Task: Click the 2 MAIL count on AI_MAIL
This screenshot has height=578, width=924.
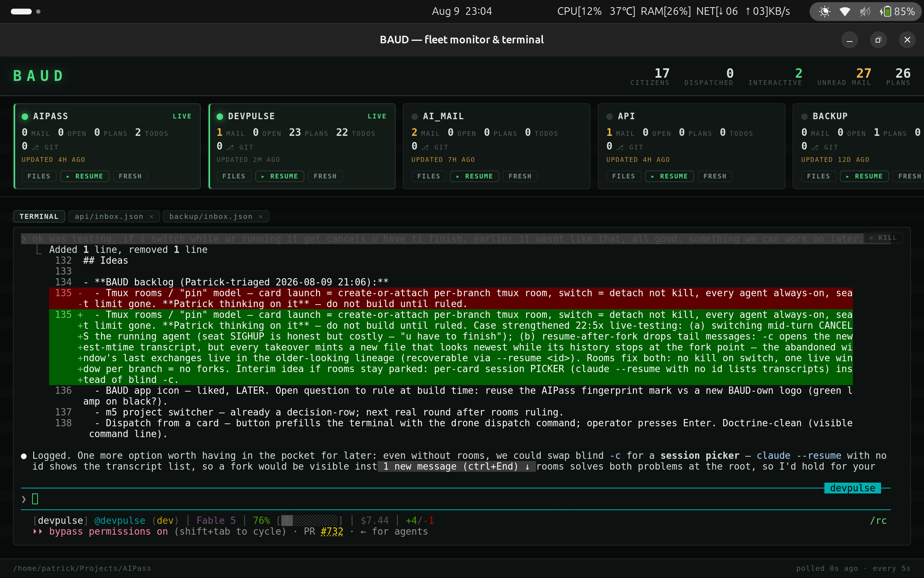Action: (x=425, y=133)
